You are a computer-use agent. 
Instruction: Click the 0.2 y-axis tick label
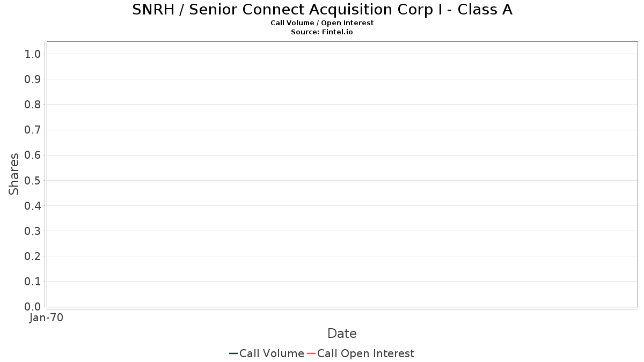click(x=33, y=256)
